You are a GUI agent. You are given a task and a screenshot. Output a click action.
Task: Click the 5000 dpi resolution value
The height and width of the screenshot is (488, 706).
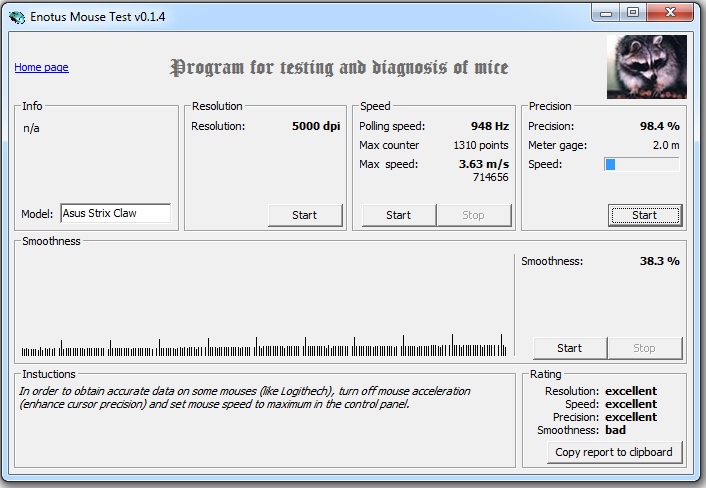coord(316,126)
